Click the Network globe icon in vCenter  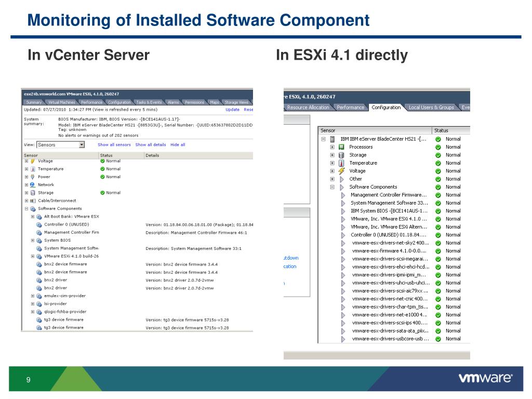pyautogui.click(x=33, y=185)
